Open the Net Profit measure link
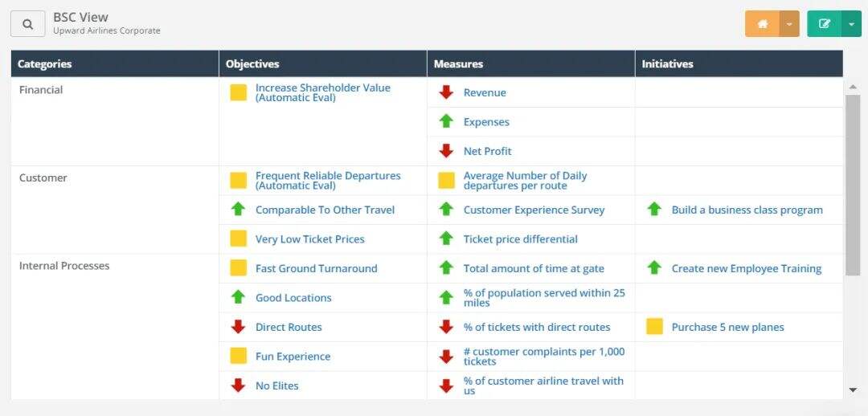This screenshot has width=868, height=416. click(488, 151)
